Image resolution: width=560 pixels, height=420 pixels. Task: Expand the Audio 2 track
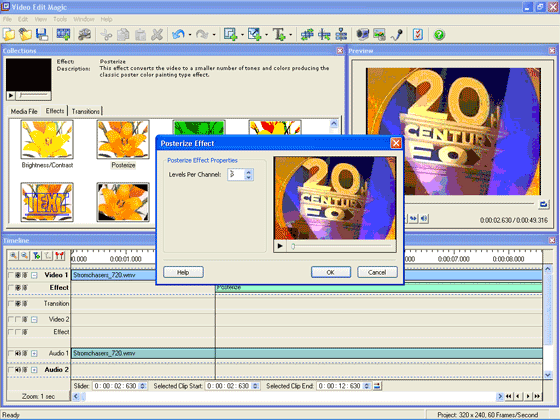(34, 370)
